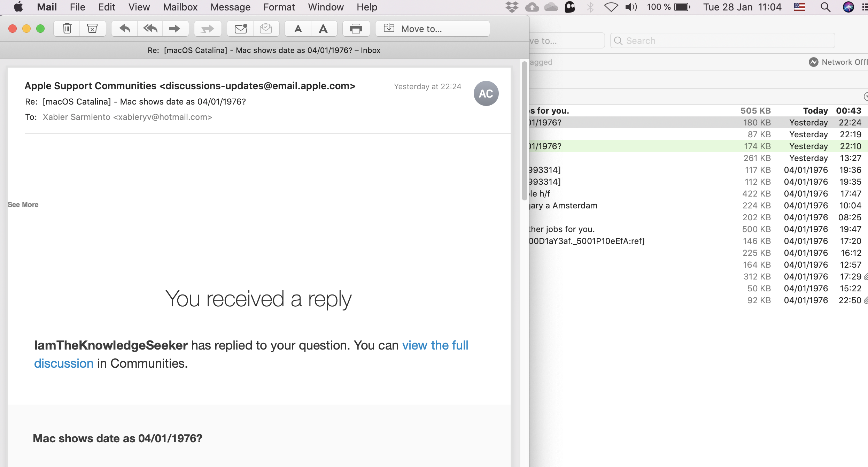The height and width of the screenshot is (467, 868).
Task: Open the Mailbox menu
Action: coord(179,7)
